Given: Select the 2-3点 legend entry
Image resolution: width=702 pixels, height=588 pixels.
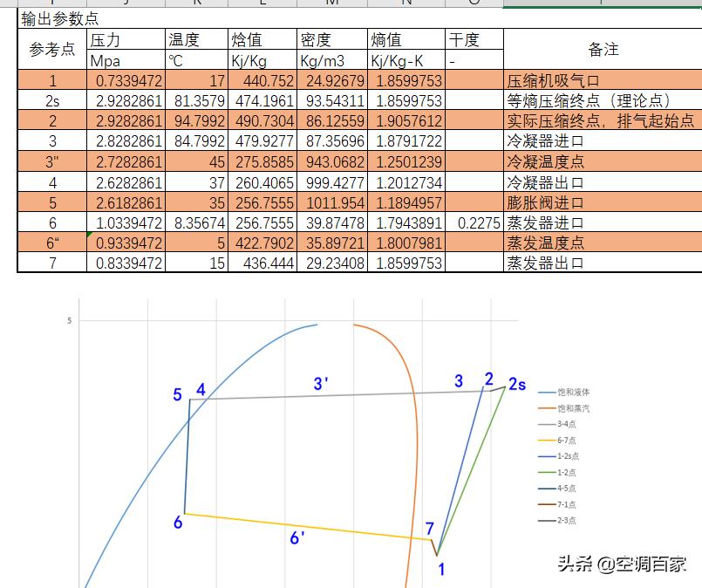Looking at the screenshot, I should [x=558, y=519].
